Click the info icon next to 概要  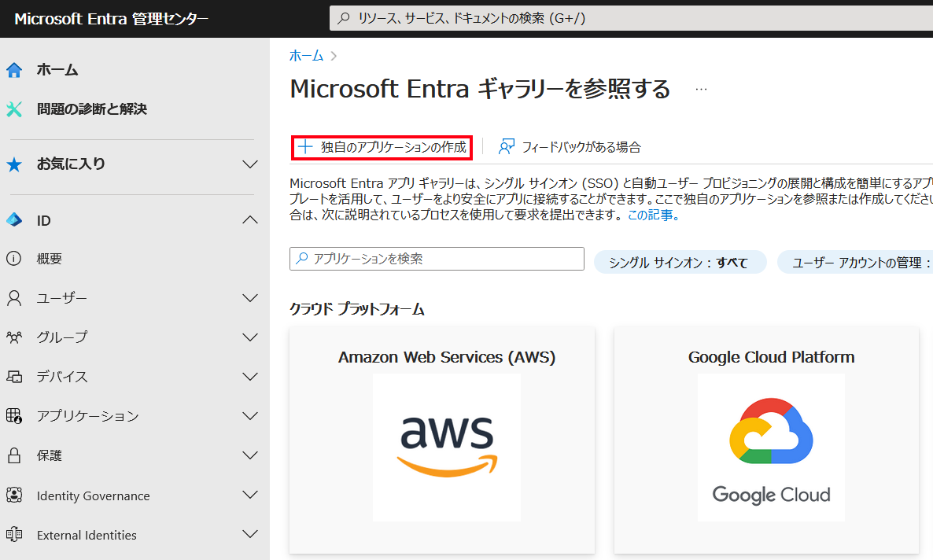(x=13, y=258)
